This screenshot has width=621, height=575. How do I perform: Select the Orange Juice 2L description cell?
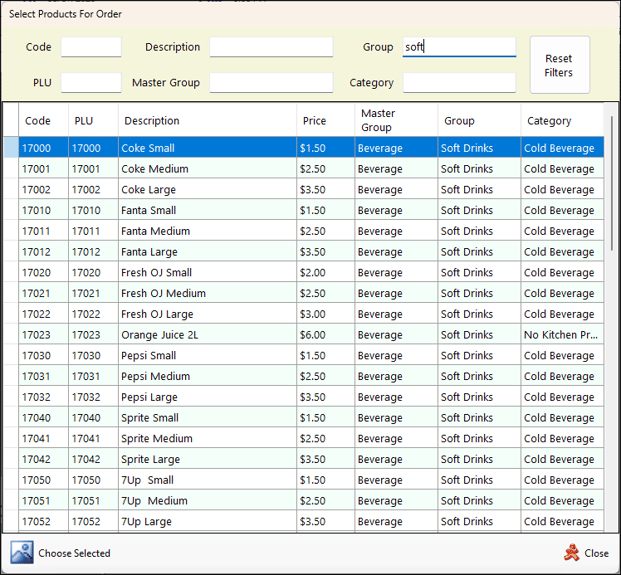coord(207,335)
